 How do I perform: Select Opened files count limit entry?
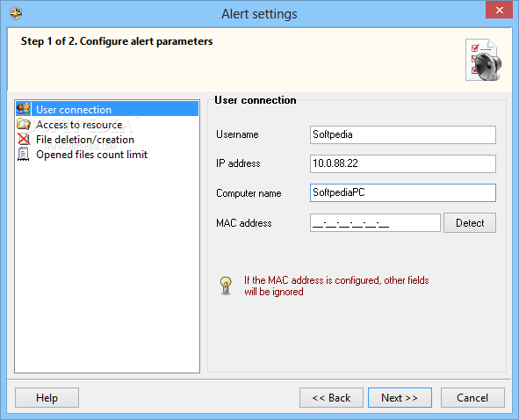pyautogui.click(x=91, y=155)
